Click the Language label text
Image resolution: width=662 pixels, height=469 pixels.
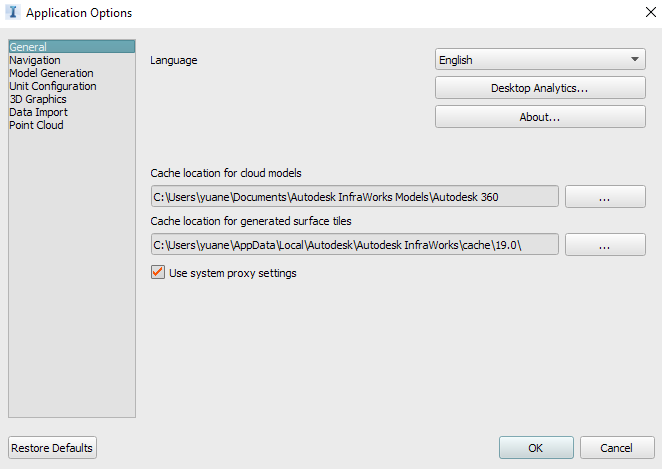(174, 60)
